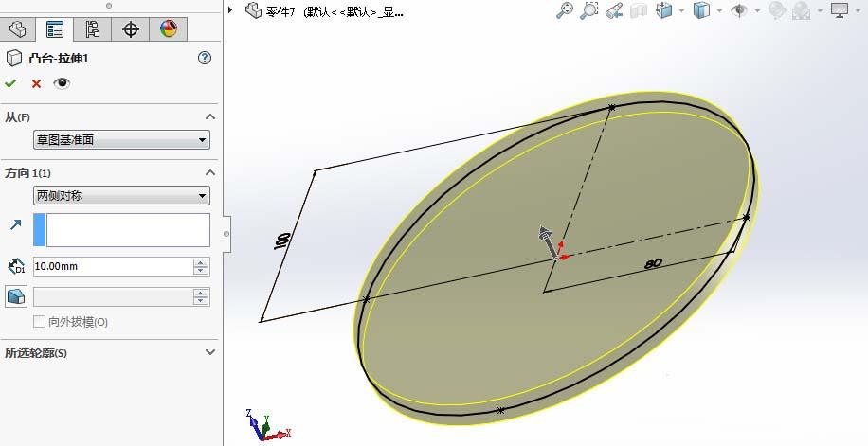Viewport: 868px width, 446px height.
Task: Click the Display Style cube icon
Action: pos(702,10)
